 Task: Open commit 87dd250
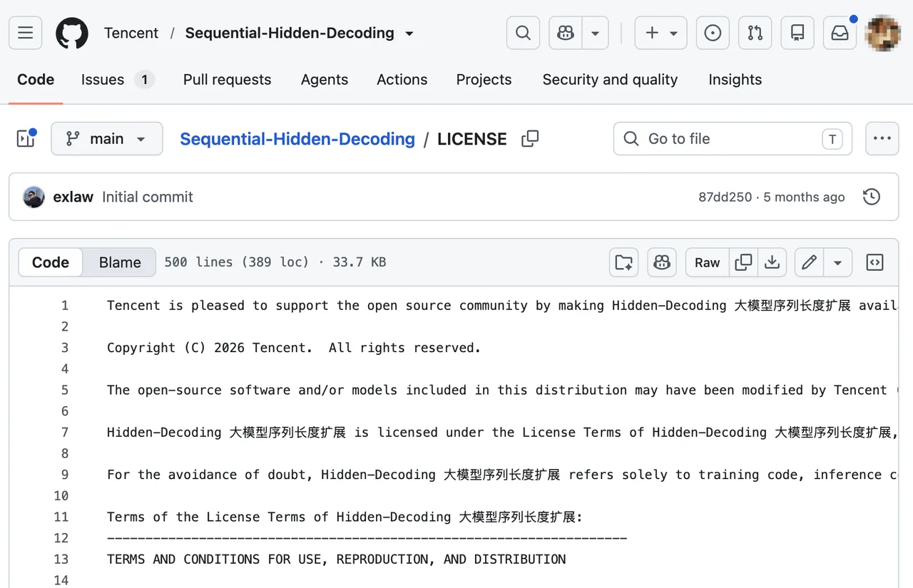725,197
